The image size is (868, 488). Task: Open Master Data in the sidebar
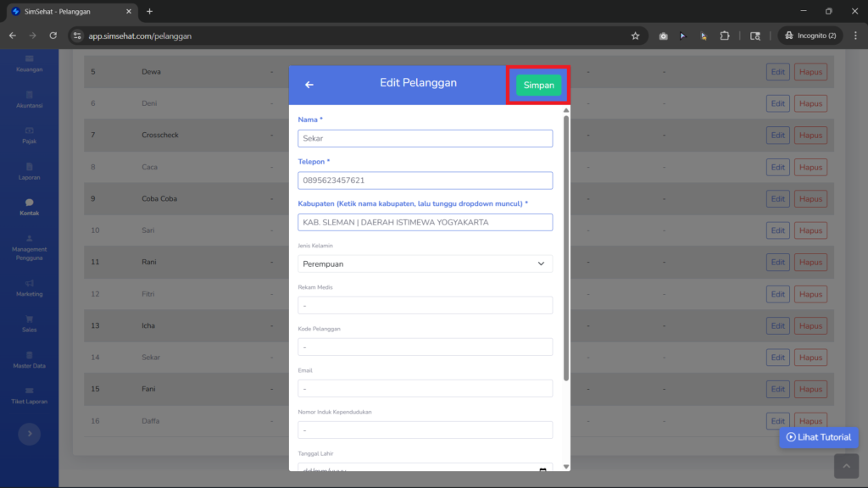click(30, 359)
